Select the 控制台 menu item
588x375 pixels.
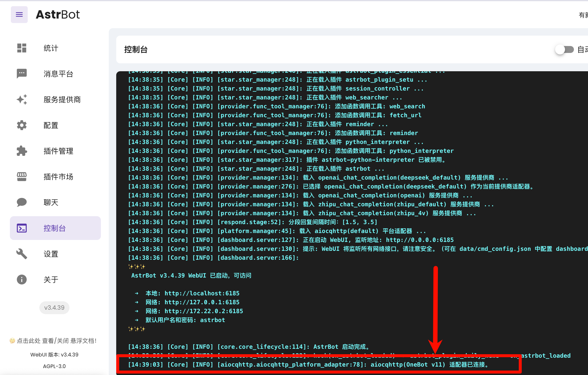pos(55,228)
